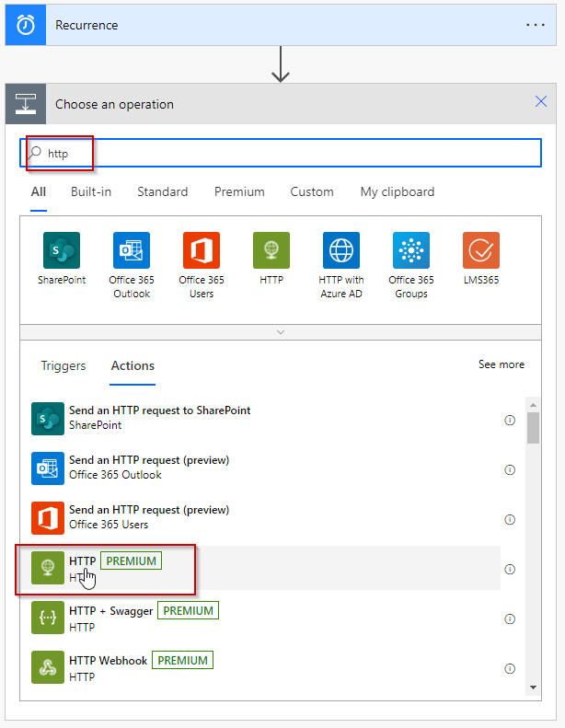Open the Premium connectors tab
Viewport: 565px width, 728px height.
click(239, 192)
